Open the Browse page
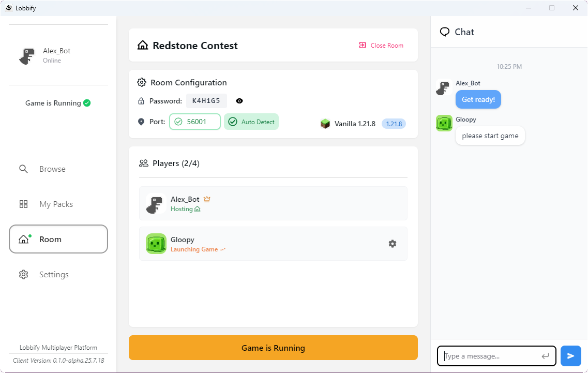 point(52,169)
